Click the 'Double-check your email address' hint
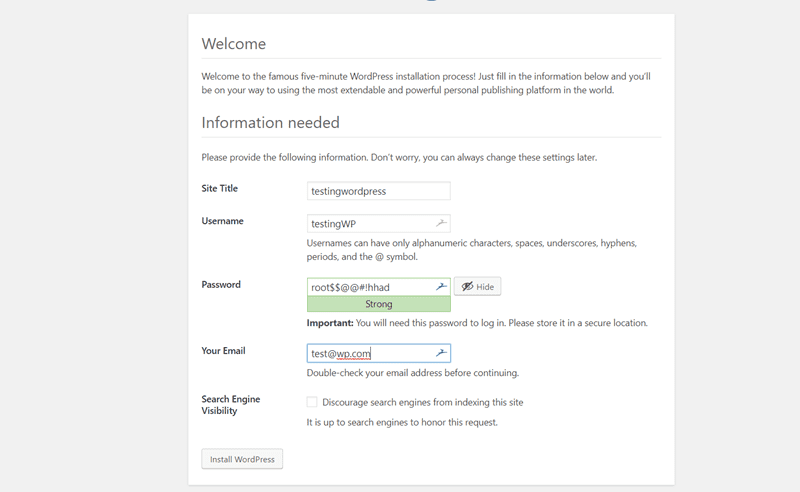Screen dimensions: 800x492 coord(413,373)
